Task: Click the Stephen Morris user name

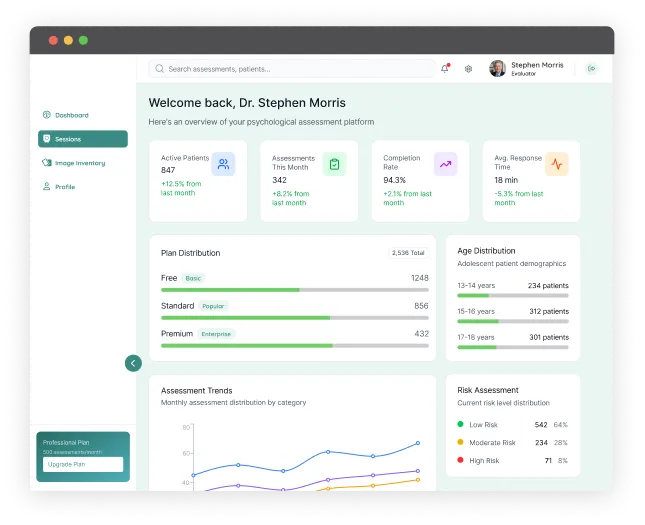Action: pos(537,65)
